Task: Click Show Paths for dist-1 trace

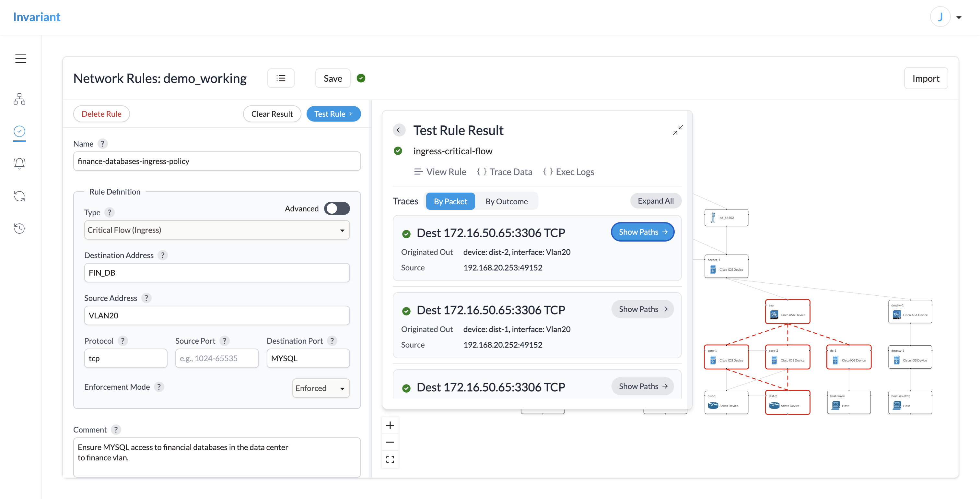Action: click(x=643, y=309)
